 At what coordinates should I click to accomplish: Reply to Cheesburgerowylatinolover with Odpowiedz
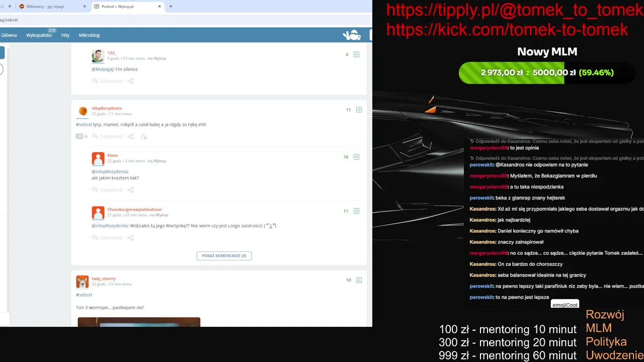point(107,237)
